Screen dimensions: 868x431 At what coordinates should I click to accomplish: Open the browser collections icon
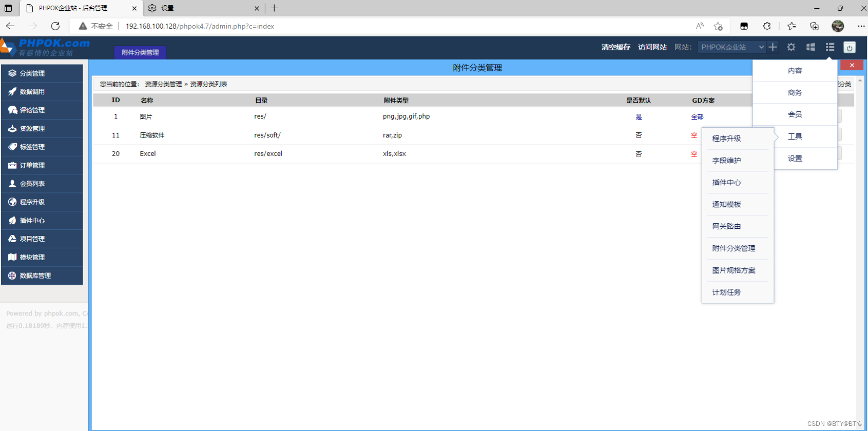click(x=814, y=26)
